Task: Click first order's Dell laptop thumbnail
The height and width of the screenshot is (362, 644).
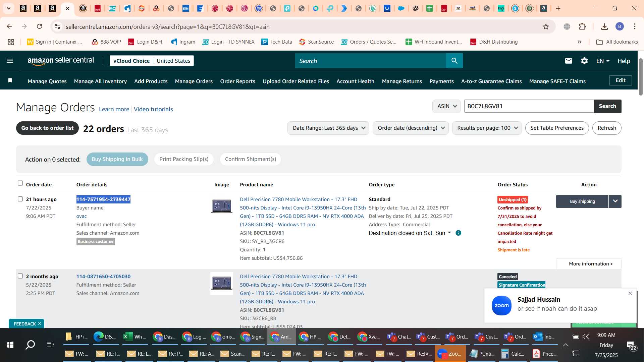Action: (x=222, y=206)
